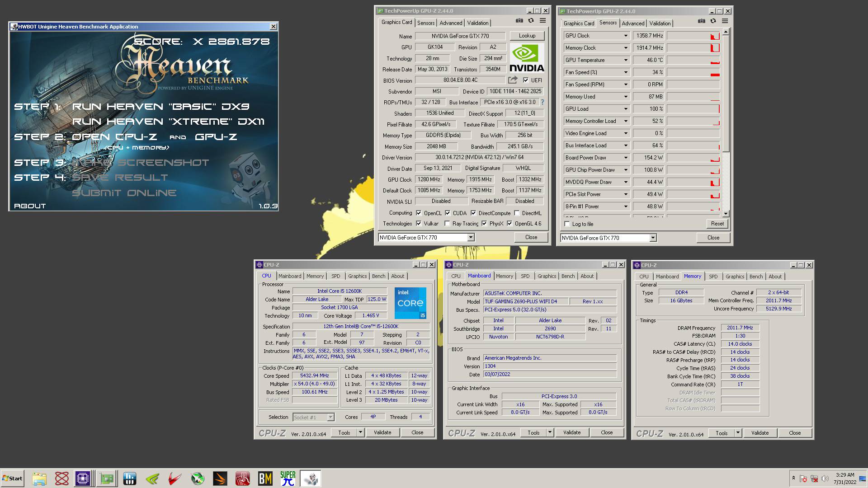Toggle the DirectML checkbox

coord(517,213)
